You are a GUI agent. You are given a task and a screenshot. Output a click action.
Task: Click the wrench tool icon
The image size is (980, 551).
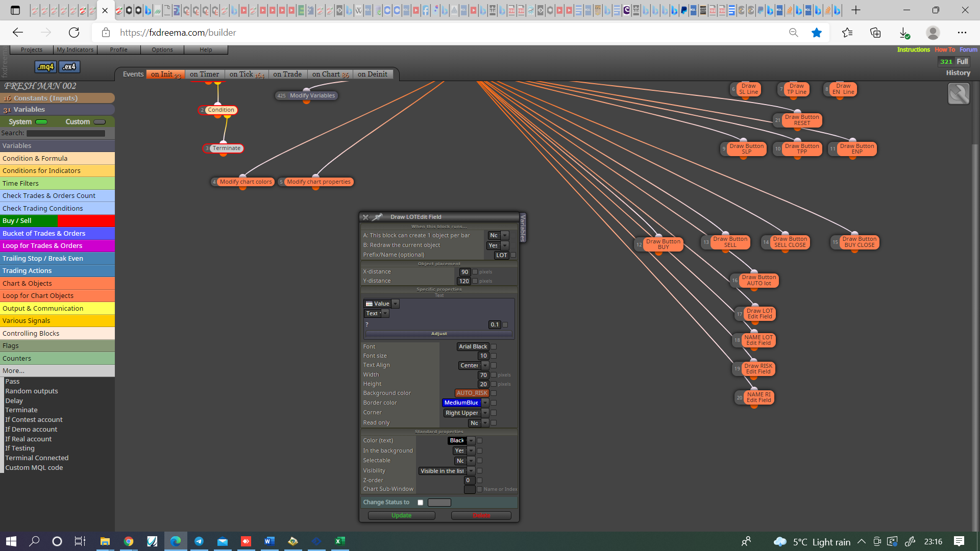959,94
